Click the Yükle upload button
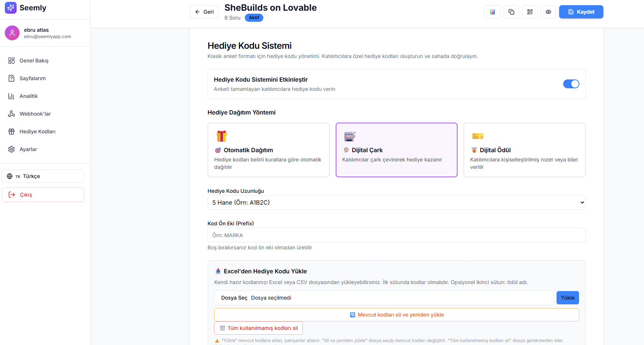The width and height of the screenshot is (644, 345). pos(568,298)
